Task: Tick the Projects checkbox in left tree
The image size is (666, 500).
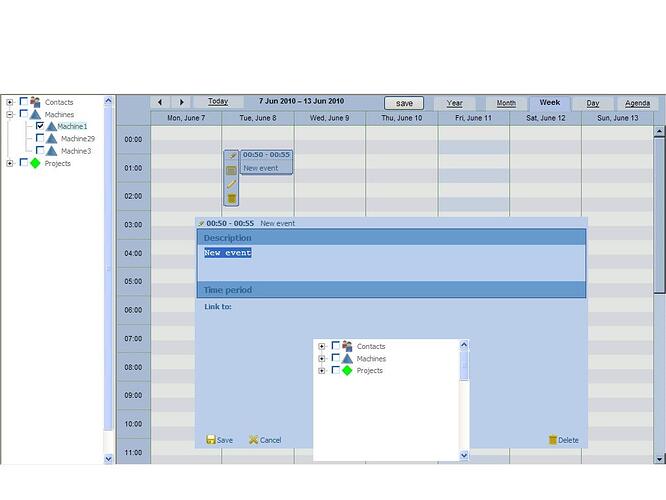Action: tap(24, 162)
